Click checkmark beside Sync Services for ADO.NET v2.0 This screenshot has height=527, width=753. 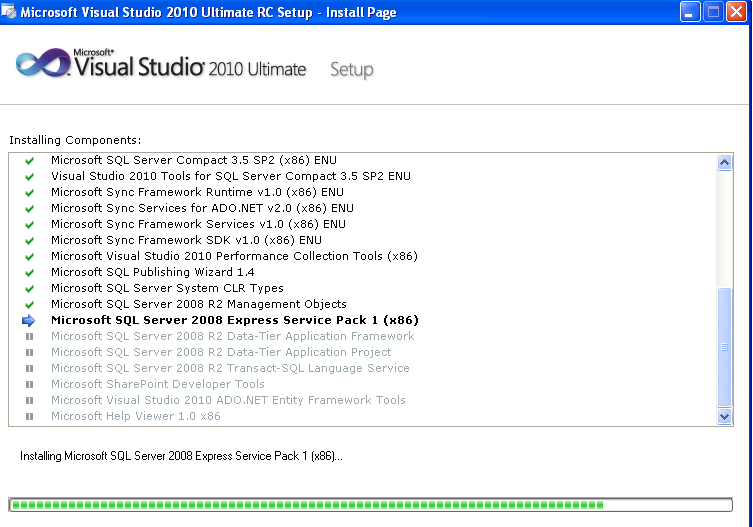tap(29, 208)
